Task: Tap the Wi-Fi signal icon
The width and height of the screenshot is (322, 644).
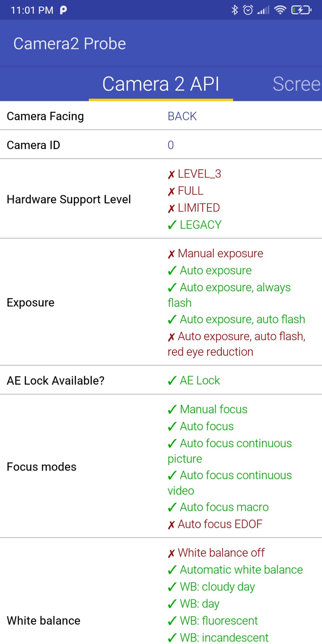Action: coord(280,10)
